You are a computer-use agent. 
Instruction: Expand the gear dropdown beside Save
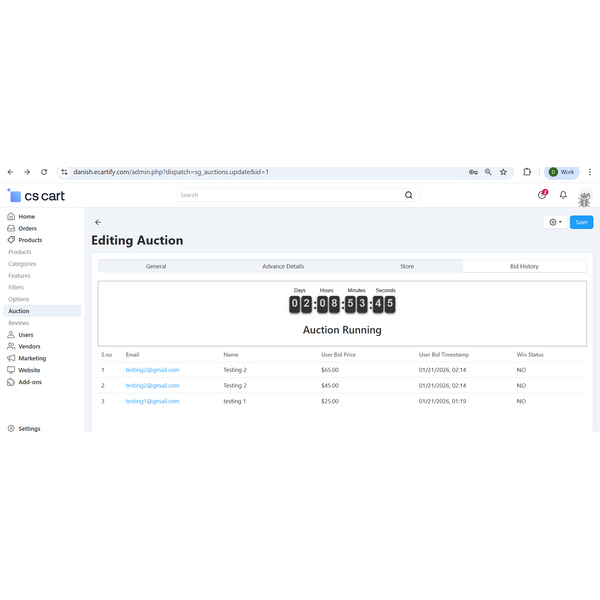coord(555,222)
